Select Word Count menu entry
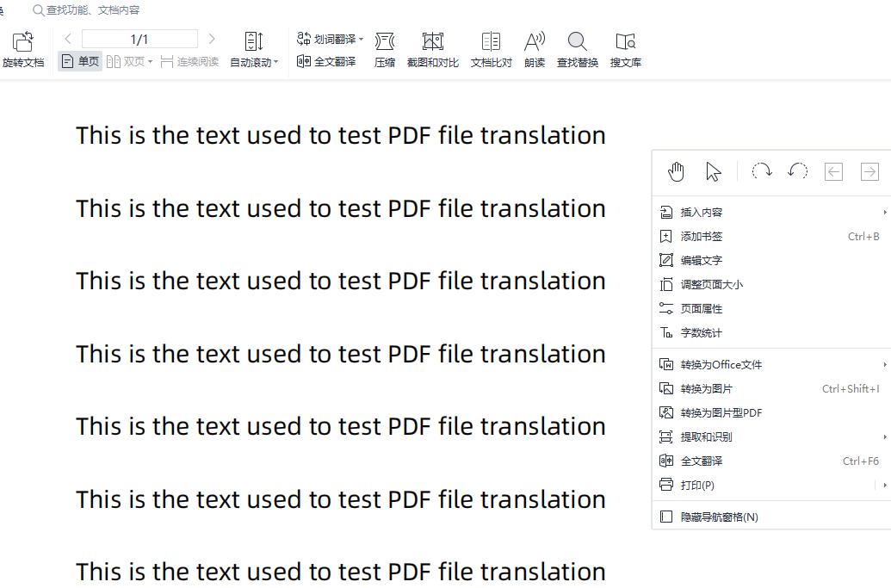Image resolution: width=891 pixels, height=588 pixels. pos(702,332)
